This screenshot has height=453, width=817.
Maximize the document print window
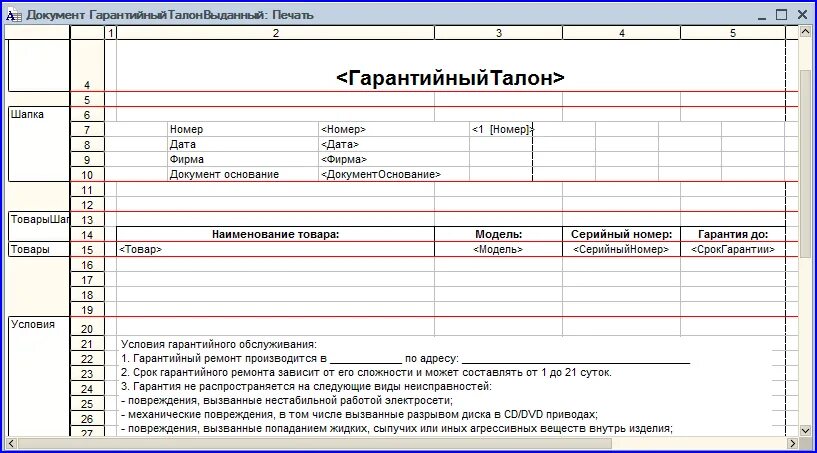[781, 15]
